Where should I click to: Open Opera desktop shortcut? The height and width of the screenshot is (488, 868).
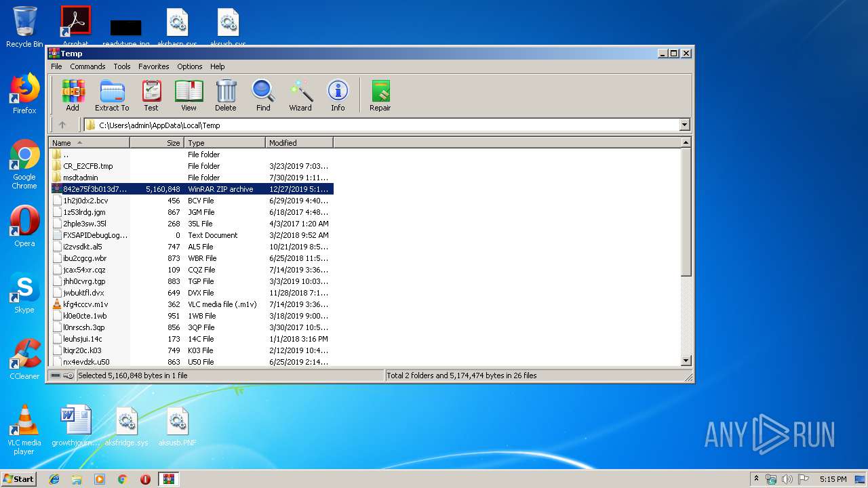pyautogui.click(x=24, y=226)
